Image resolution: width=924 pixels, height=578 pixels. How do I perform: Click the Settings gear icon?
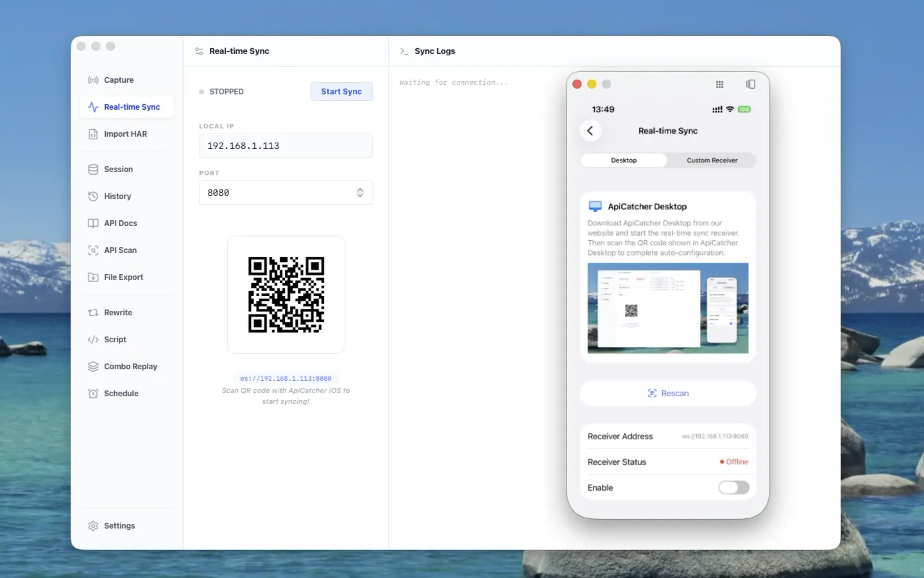point(93,526)
